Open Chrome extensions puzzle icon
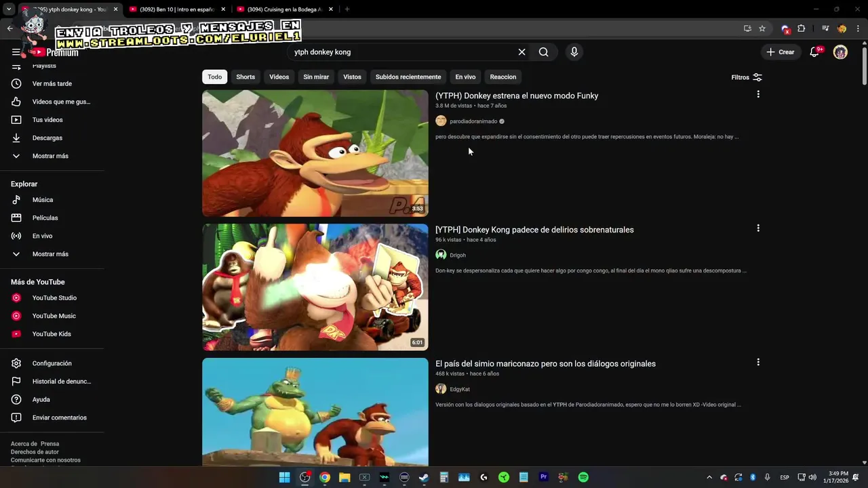The width and height of the screenshot is (868, 488). coord(801,28)
